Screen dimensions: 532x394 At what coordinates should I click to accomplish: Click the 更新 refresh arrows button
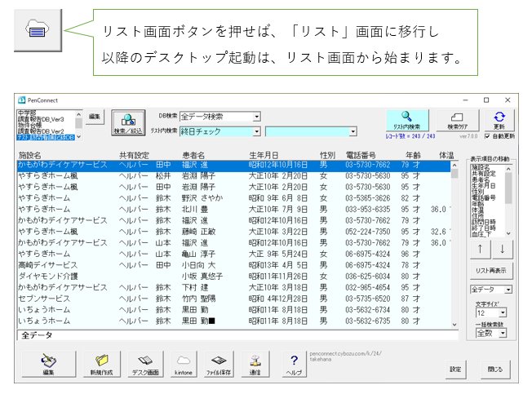point(499,121)
